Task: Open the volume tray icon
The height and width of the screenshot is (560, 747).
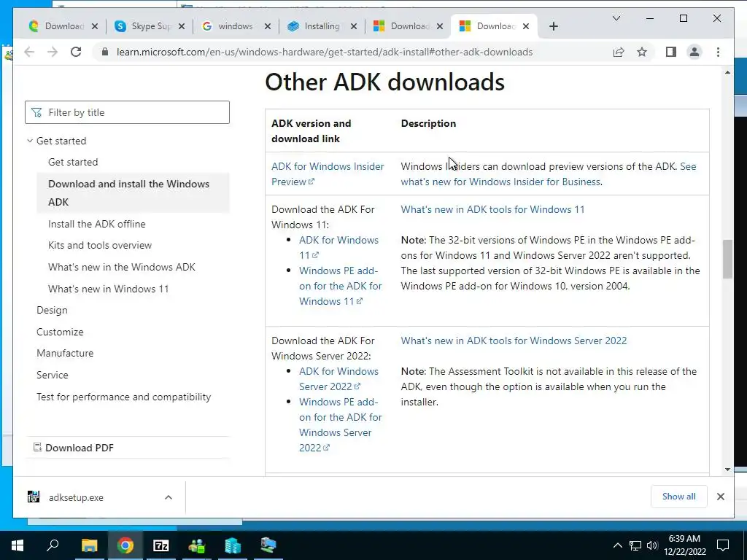Action: 652,545
